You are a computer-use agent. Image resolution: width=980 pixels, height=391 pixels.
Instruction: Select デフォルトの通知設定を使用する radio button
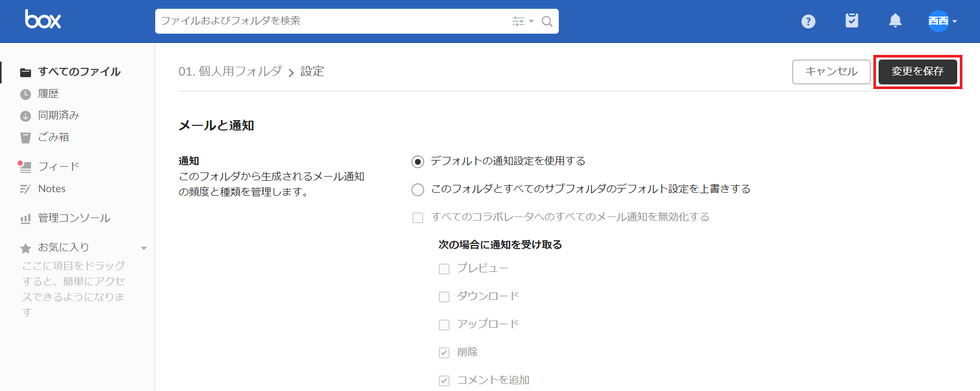click(x=418, y=162)
